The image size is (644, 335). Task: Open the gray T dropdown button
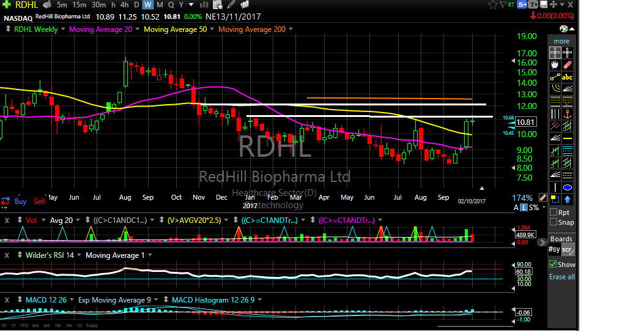[x=533, y=4]
